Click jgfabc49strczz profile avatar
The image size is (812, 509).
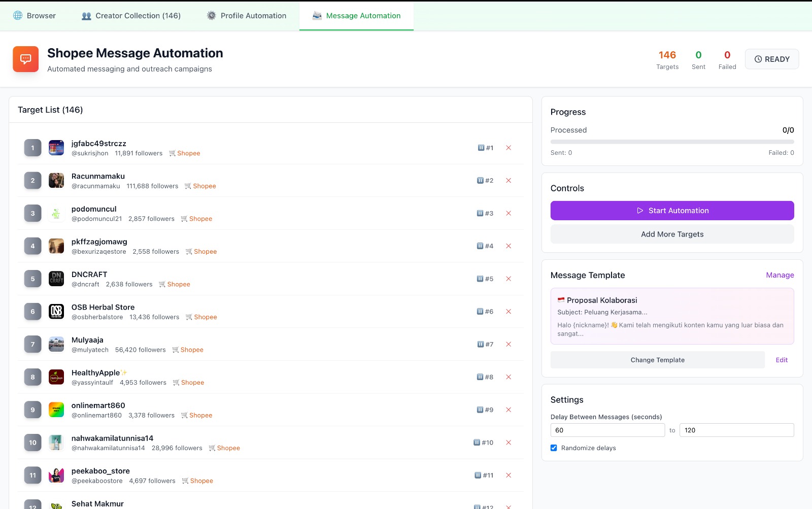[56, 148]
